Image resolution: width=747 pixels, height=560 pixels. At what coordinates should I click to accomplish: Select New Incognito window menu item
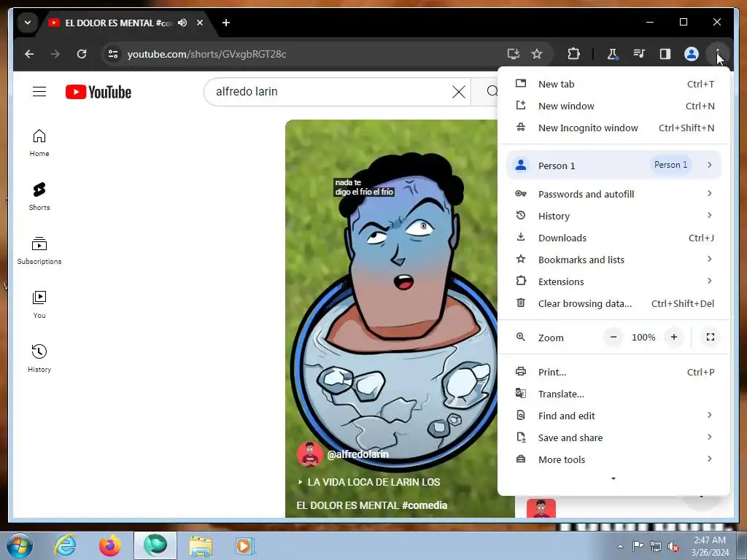[614, 128]
